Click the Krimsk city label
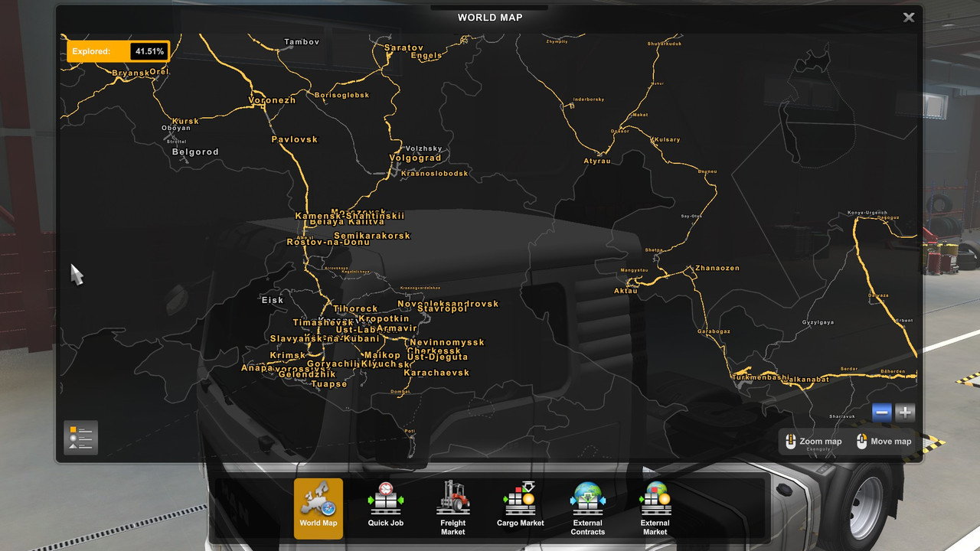Screen dimensions: 980x551 click(x=288, y=356)
